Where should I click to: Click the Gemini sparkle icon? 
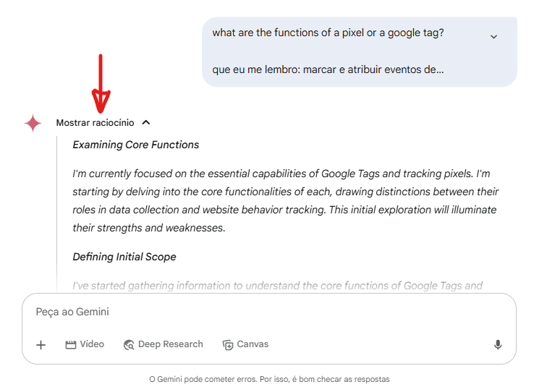coord(33,123)
